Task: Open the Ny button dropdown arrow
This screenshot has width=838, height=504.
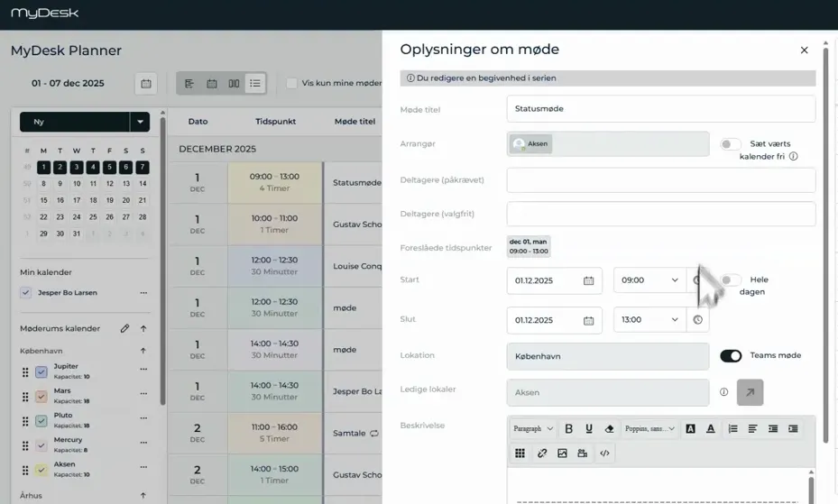Action: pos(140,122)
